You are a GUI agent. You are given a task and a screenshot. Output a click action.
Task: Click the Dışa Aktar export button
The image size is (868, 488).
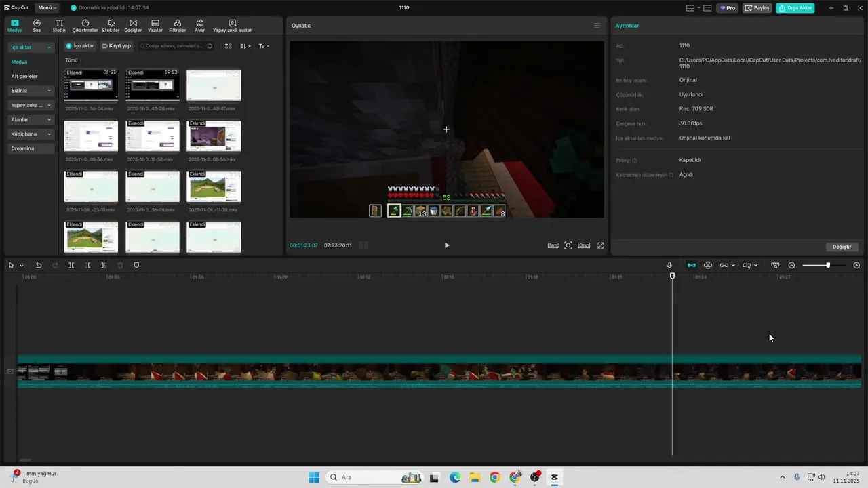tap(795, 8)
